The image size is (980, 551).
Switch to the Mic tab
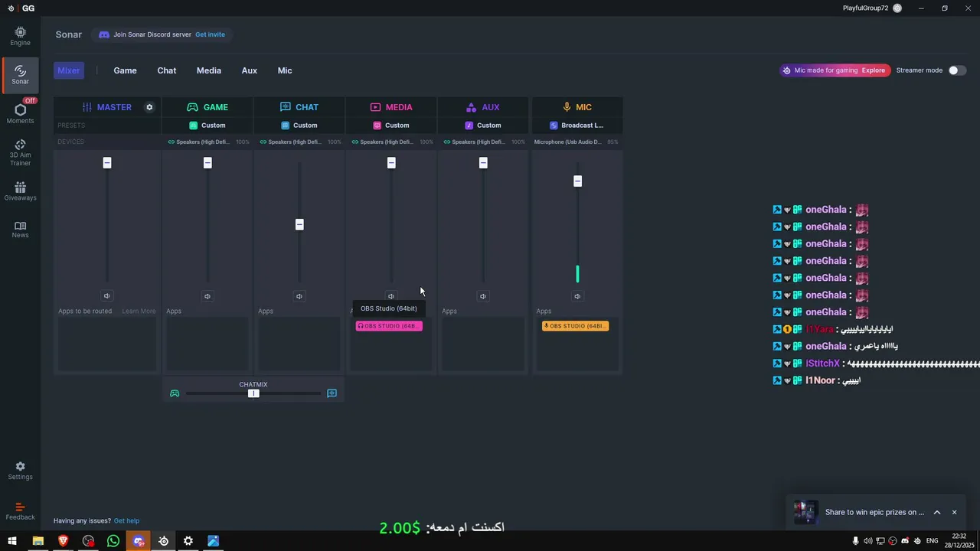(x=285, y=70)
